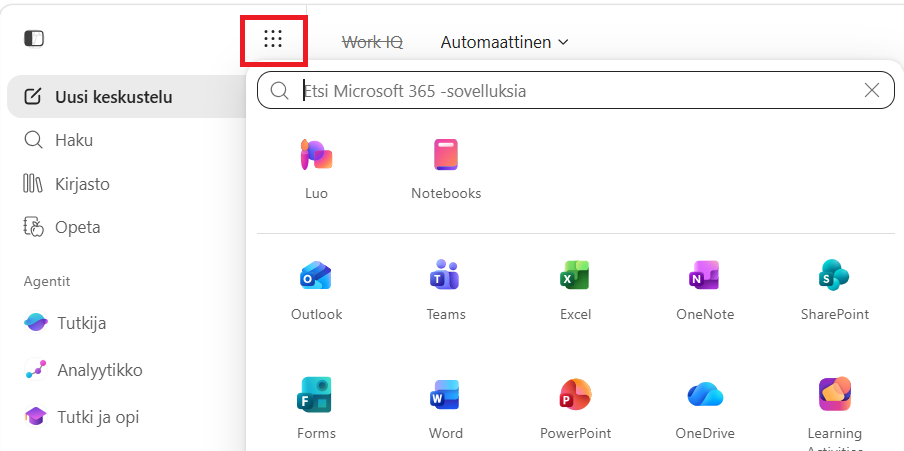Open Forms app icon
The width and height of the screenshot is (904, 451).
coord(316,394)
